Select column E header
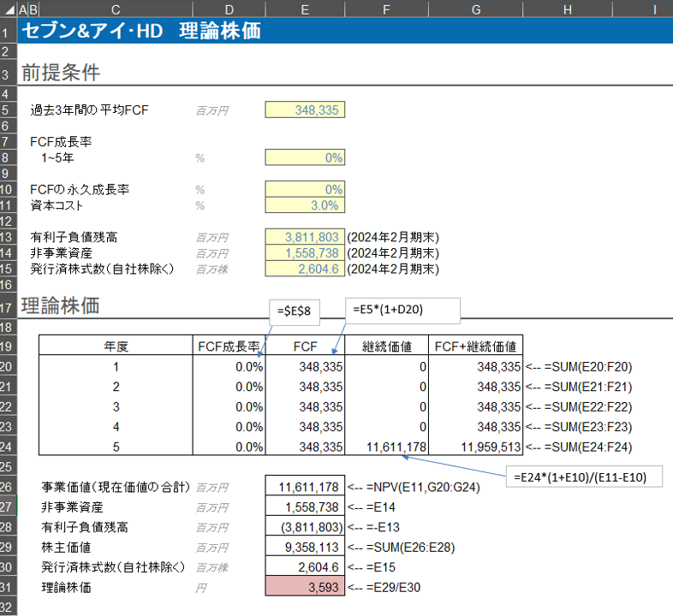Screen dimensions: 673x616 tap(305, 9)
